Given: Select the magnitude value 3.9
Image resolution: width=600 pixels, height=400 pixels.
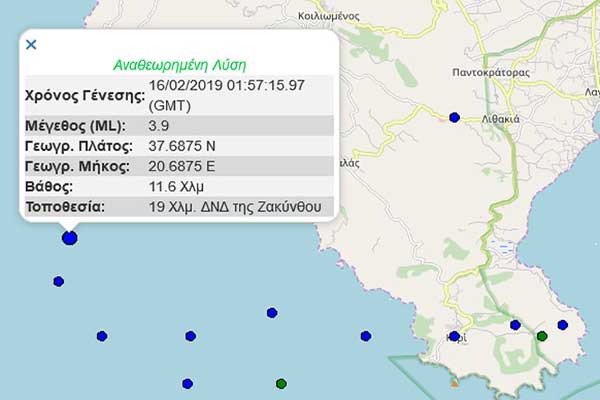Looking at the screenshot, I should pos(158,125).
